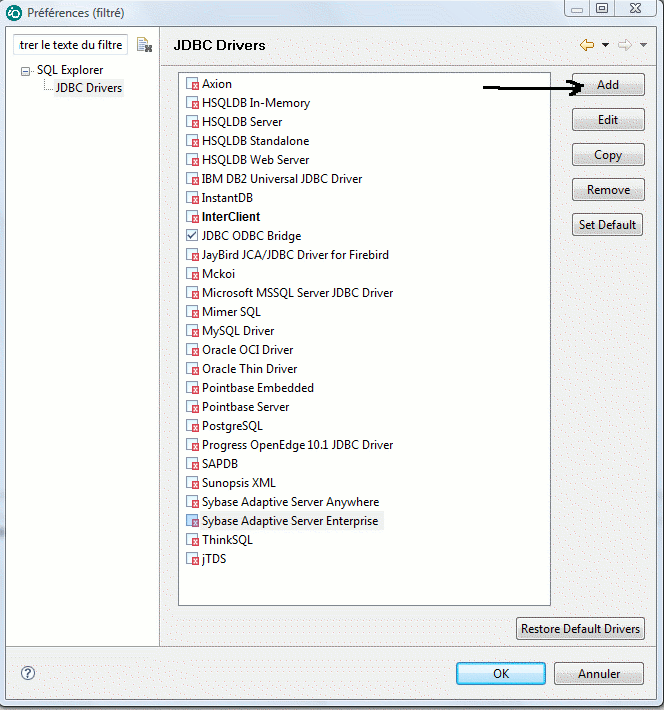The height and width of the screenshot is (710, 664).
Task: Maximize the Préférences window
Action: click(x=601, y=8)
